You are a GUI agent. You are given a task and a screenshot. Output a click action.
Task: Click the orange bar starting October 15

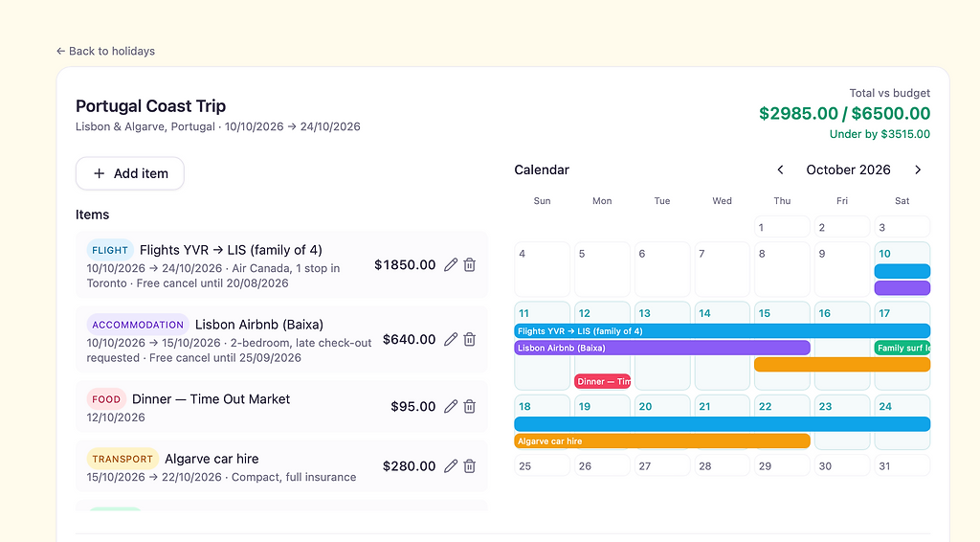point(842,365)
